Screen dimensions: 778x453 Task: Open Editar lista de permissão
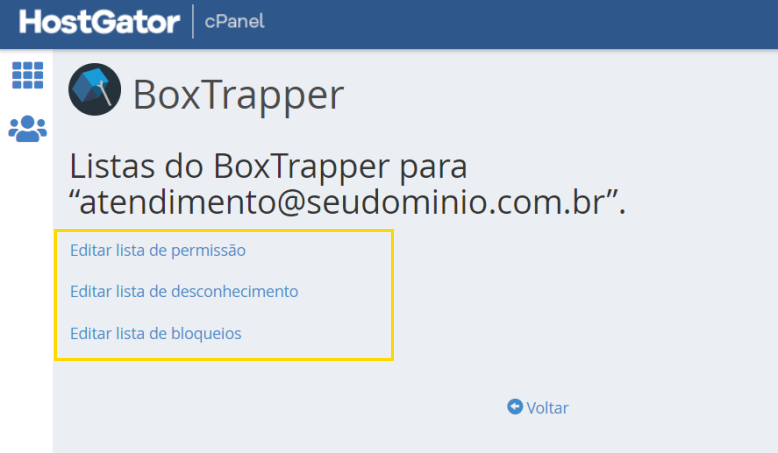tap(158, 251)
